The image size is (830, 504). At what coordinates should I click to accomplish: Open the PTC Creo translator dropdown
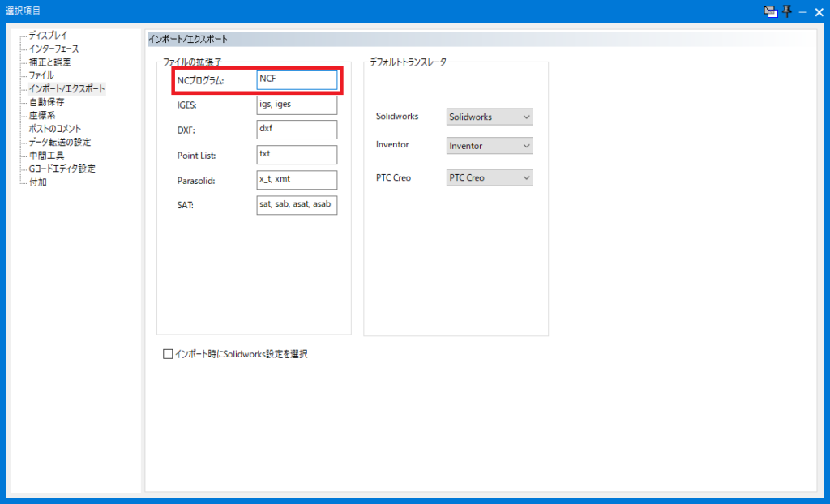click(x=490, y=177)
